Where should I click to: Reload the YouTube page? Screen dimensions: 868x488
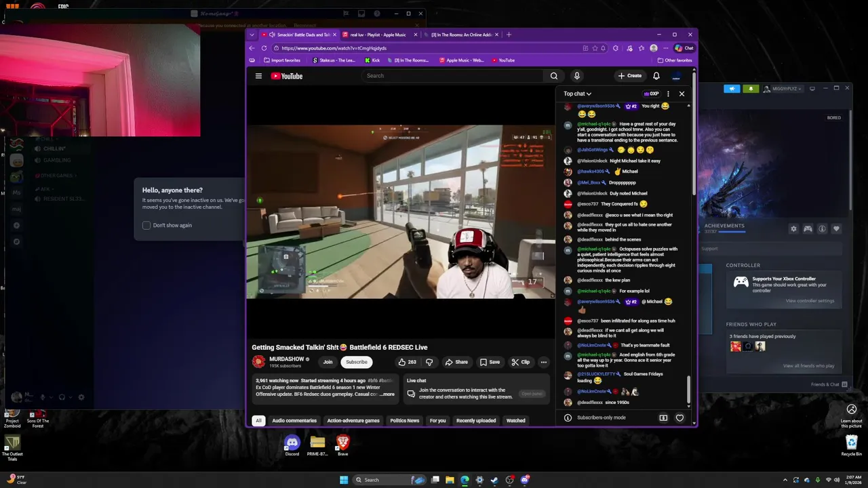(264, 48)
